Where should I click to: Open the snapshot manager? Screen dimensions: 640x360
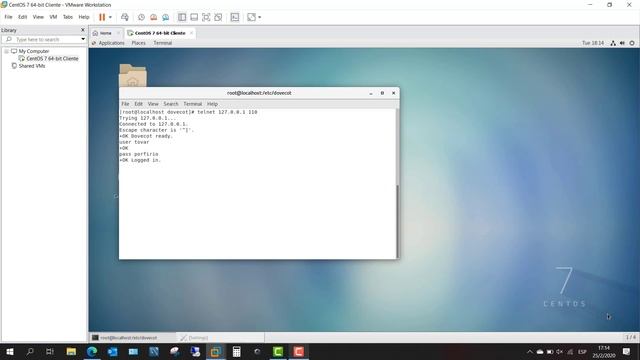click(x=165, y=17)
